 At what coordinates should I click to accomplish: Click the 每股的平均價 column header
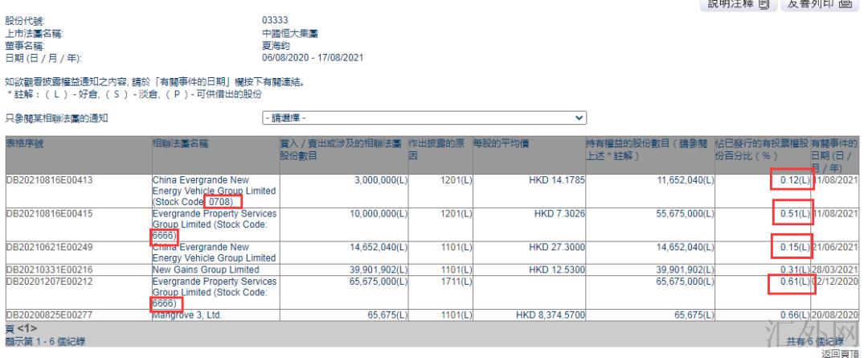coord(501,143)
